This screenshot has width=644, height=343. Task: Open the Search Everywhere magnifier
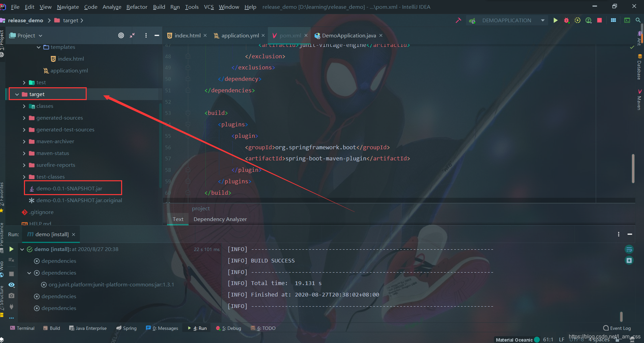tap(638, 20)
